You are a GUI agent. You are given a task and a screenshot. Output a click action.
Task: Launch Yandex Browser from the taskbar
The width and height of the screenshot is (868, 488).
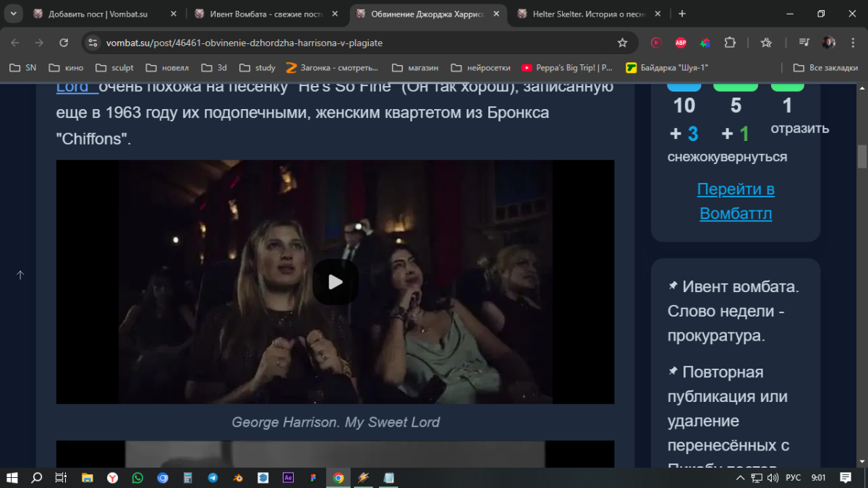point(113,477)
